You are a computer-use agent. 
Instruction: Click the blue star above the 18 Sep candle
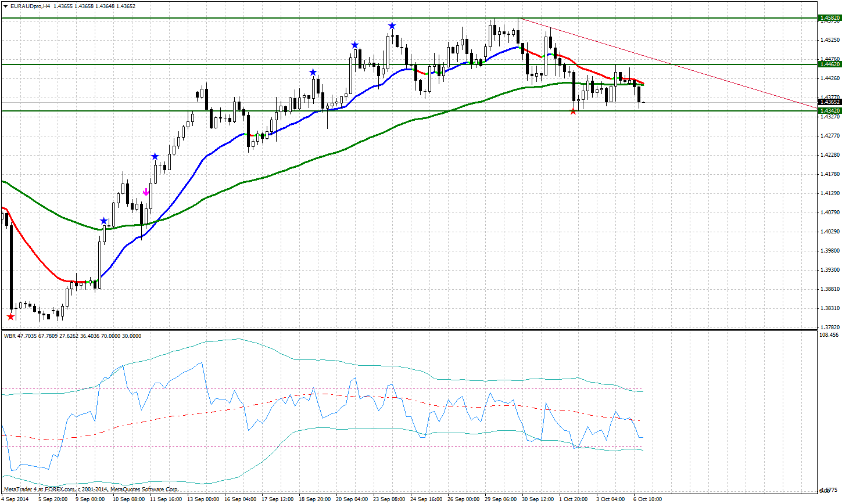313,71
